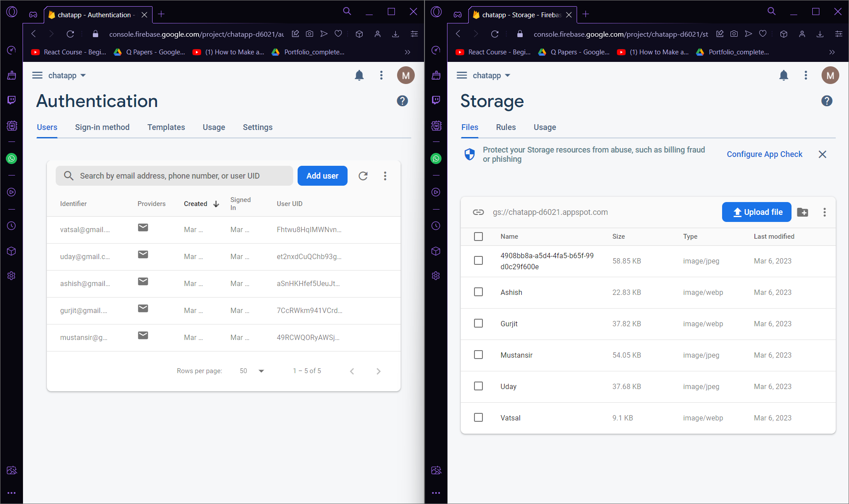Click the help icon next to Authentication
849x504 pixels.
click(402, 101)
